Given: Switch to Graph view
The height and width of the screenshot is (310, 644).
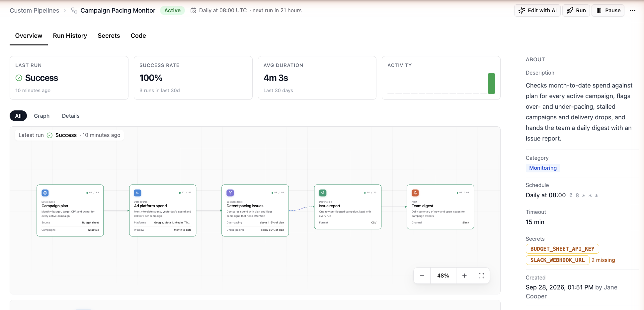Looking at the screenshot, I should click(x=41, y=116).
